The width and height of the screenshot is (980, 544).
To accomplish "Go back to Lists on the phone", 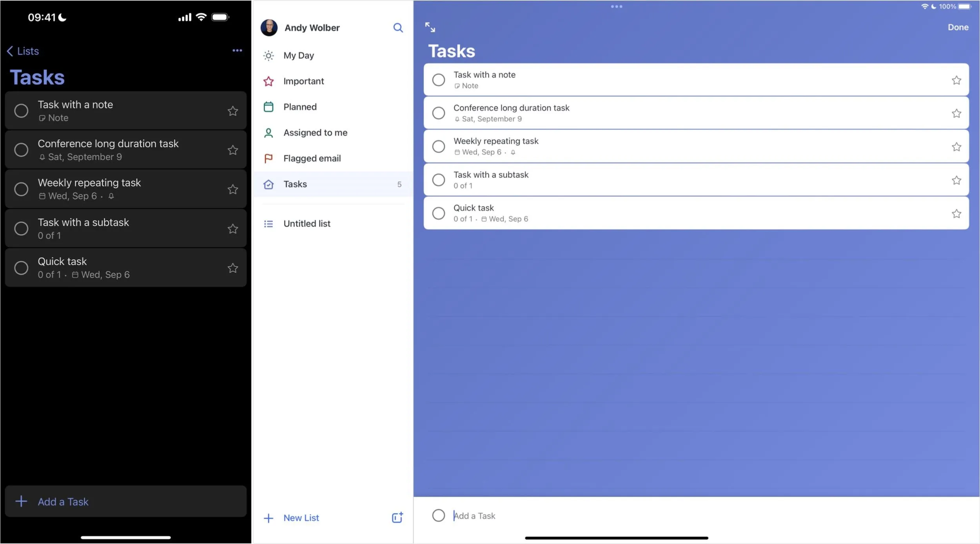I will (x=23, y=51).
